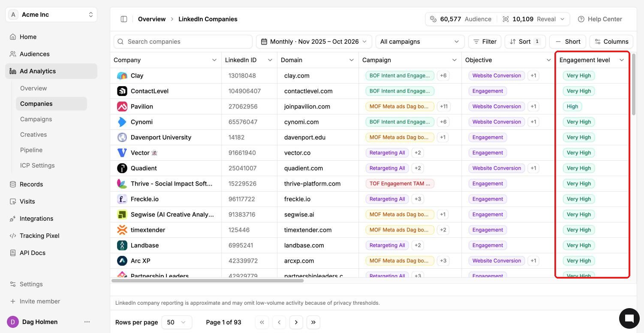This screenshot has width=644, height=333.
Task: Click the Cynomi company logo
Action: (122, 122)
